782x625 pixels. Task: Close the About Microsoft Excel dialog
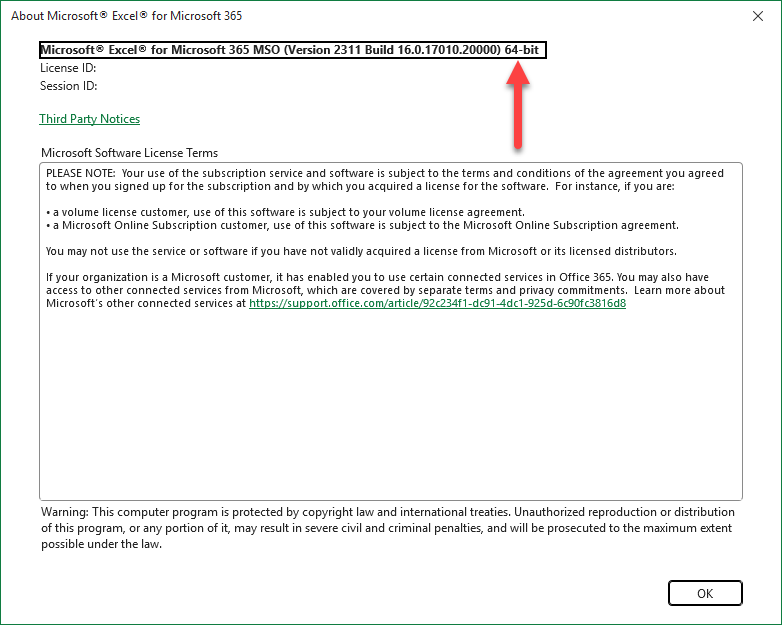click(758, 16)
